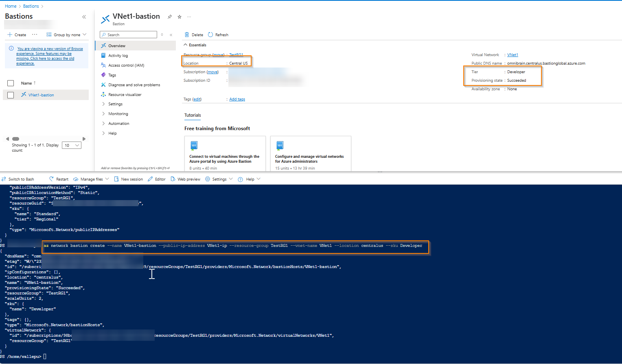Screen dimensions: 622x364
Task: Collapse the Bastions list panel
Action: tap(84, 17)
